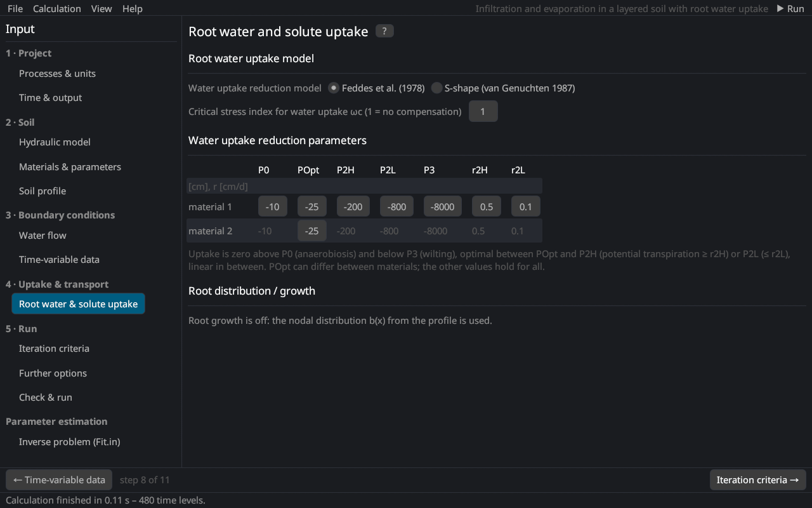Open the Help menu
The image size is (812, 508).
[133, 8]
